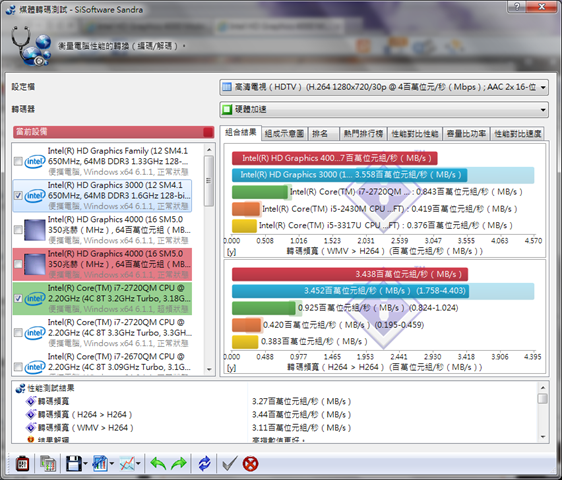562x480 pixels.
Task: Uncheck the green Core i7-2720QM checkbox
Action: (x=18, y=299)
